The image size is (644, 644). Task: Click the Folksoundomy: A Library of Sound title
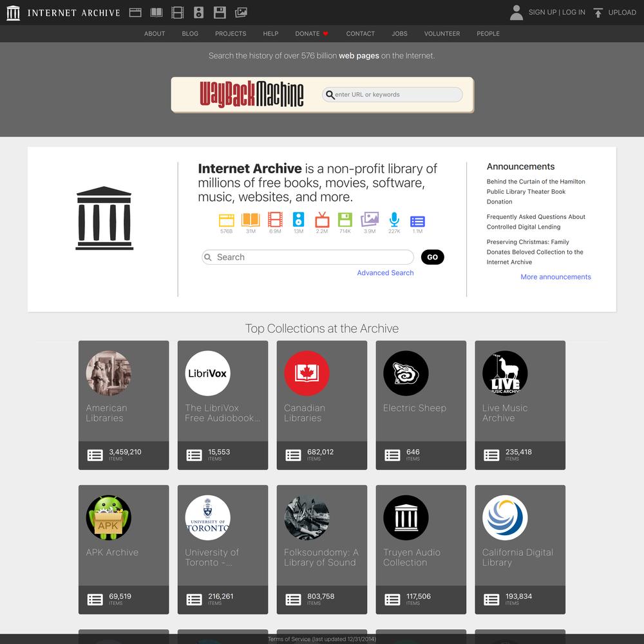(321, 557)
